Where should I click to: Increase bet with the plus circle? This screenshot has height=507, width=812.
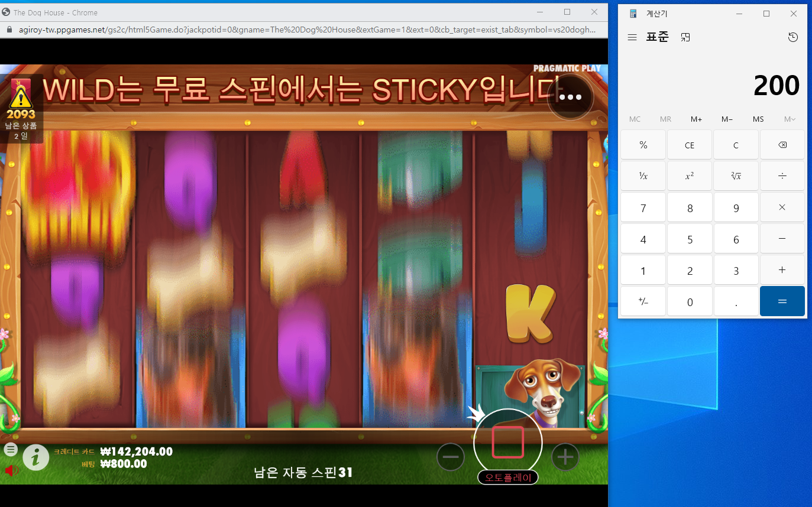pos(565,457)
